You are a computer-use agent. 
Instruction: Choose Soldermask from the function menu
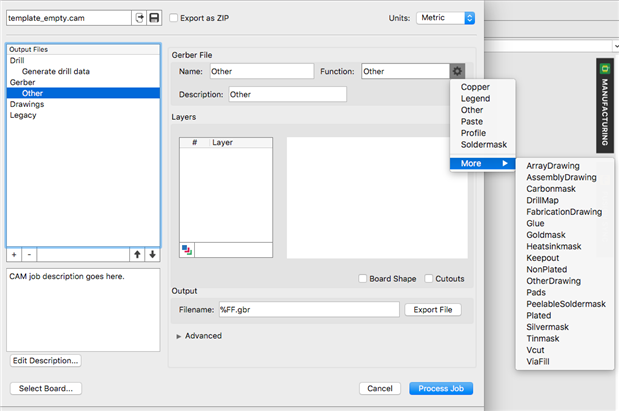484,145
